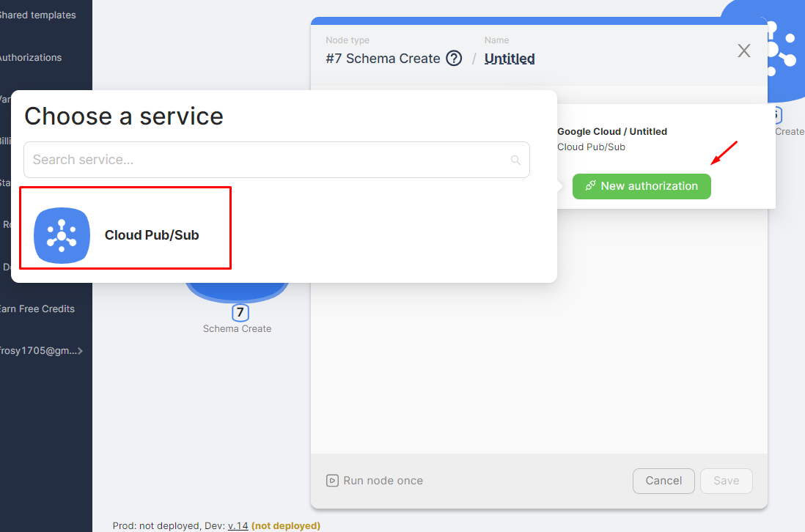The height and width of the screenshot is (532, 805).
Task: Open Authorizations in the sidebar
Action: [31, 58]
